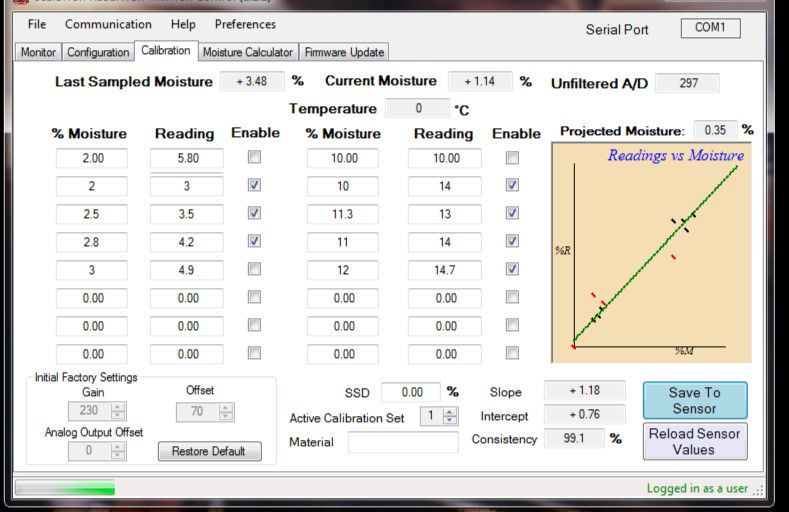Tick Enable for the 4.9 reading row
The height and width of the screenshot is (512, 789).
pyautogui.click(x=255, y=269)
